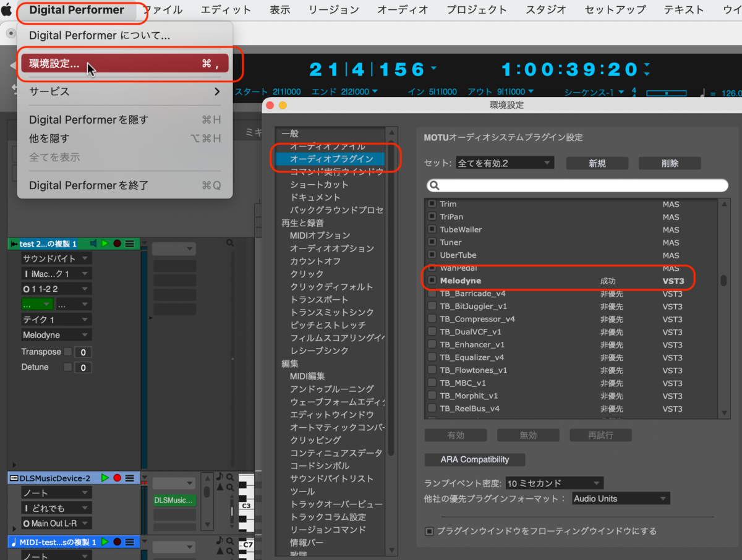Image resolution: width=742 pixels, height=560 pixels.
Task: Open the テイク 1 dropdown
Action: 56,320
